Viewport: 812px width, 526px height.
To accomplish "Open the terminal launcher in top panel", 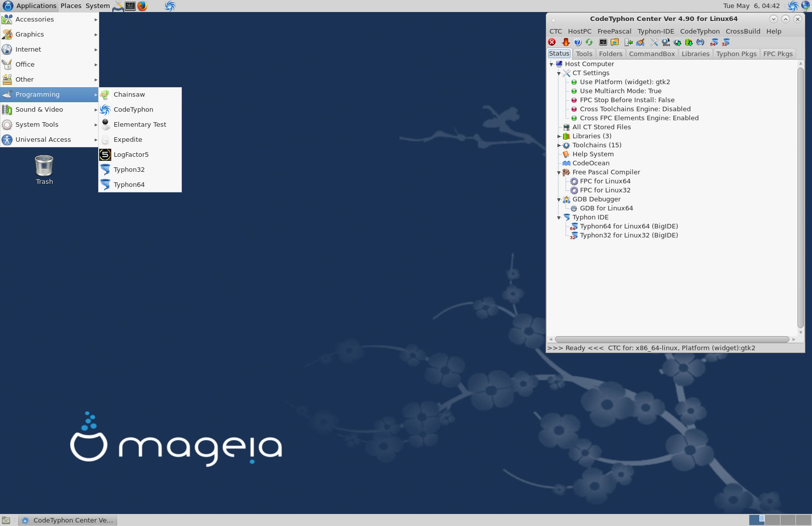I will [x=130, y=6].
